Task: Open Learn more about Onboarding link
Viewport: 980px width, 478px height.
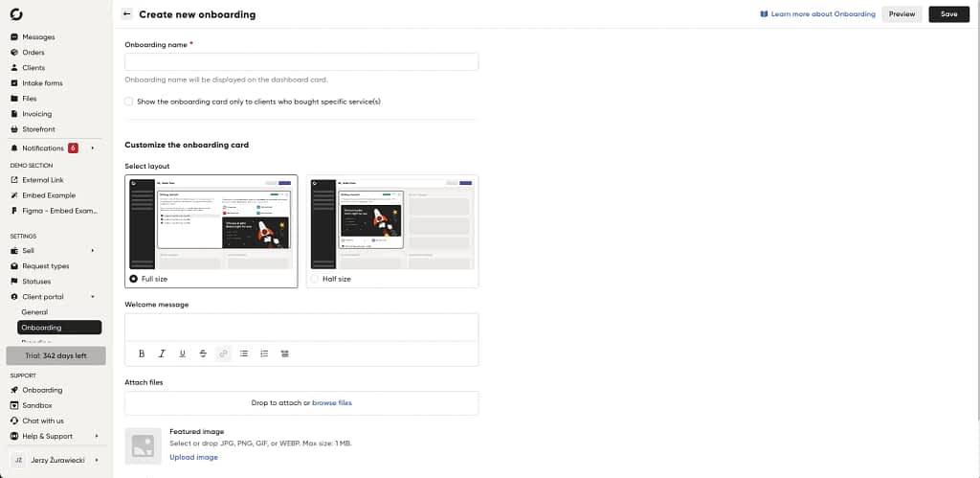Action: pos(817,14)
